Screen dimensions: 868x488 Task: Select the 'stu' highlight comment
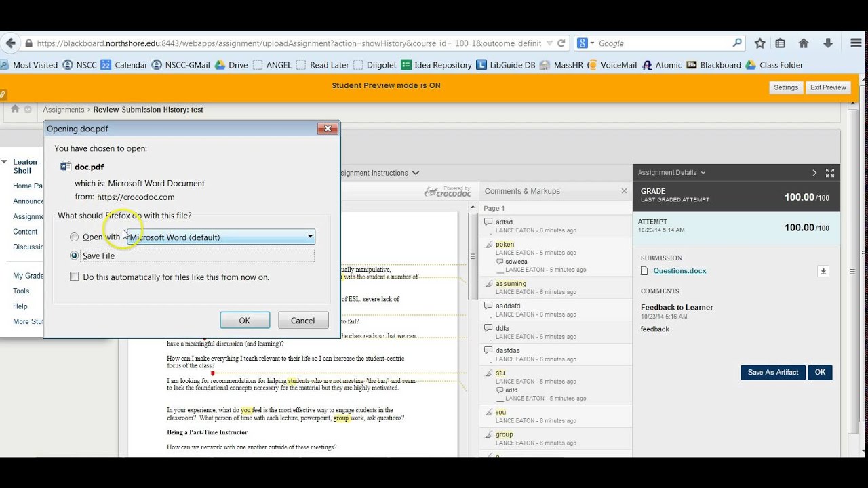pyautogui.click(x=557, y=377)
